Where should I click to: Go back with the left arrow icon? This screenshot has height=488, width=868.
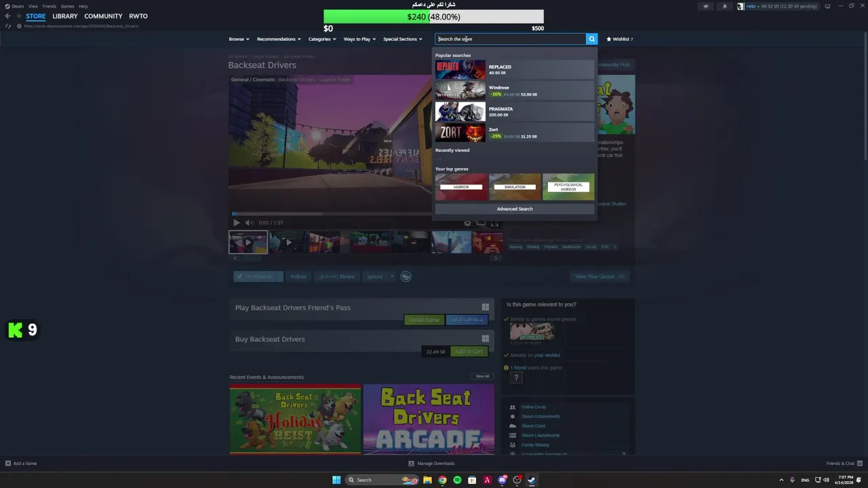(x=7, y=16)
